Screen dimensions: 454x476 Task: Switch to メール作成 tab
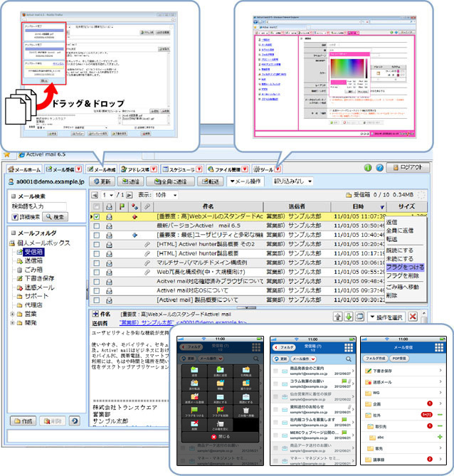click(102, 169)
